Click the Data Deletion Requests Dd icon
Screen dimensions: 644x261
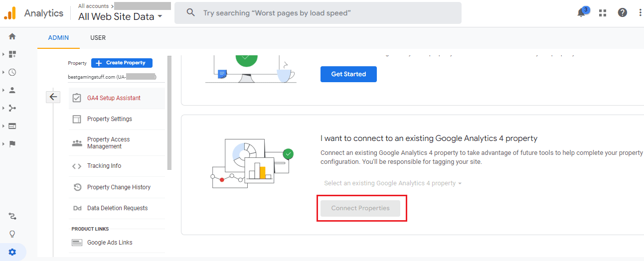click(77, 208)
